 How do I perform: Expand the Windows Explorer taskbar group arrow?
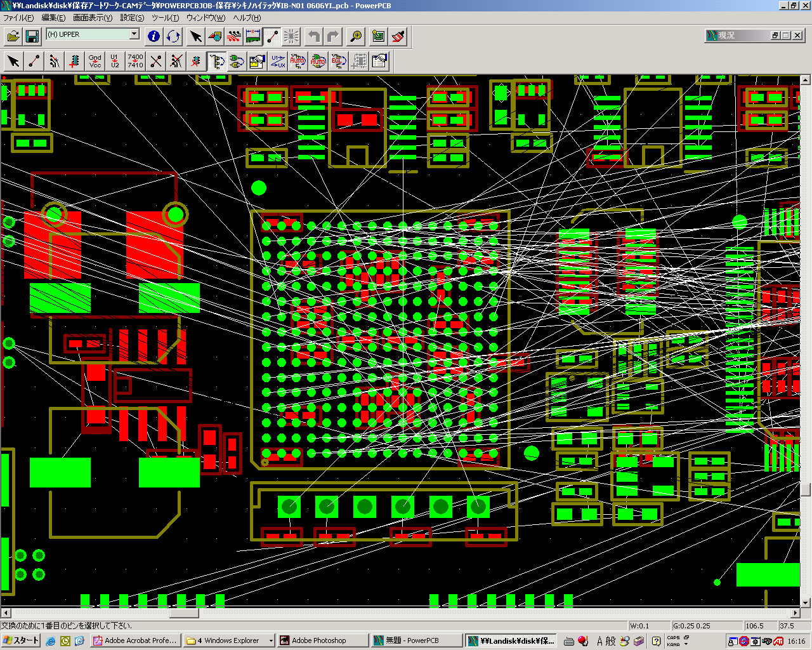click(271, 641)
